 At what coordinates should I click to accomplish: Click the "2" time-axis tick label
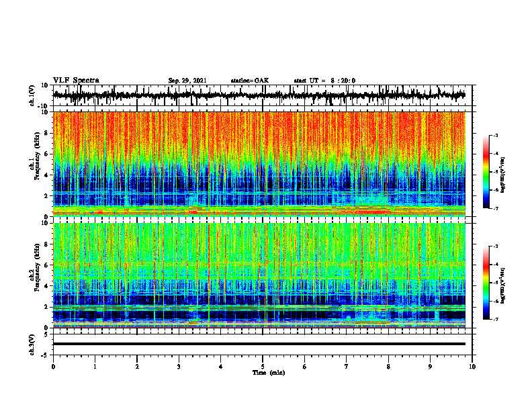[137, 367]
